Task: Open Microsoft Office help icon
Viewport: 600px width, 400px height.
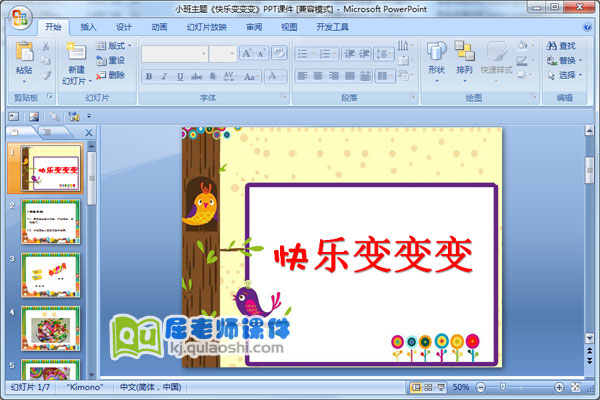Action: click(587, 27)
